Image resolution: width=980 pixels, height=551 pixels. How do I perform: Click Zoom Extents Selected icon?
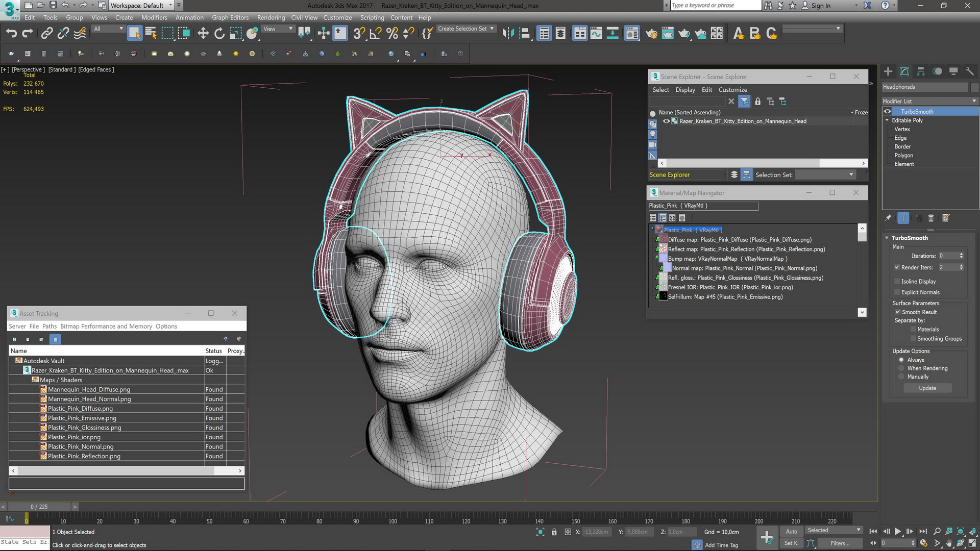click(x=961, y=532)
